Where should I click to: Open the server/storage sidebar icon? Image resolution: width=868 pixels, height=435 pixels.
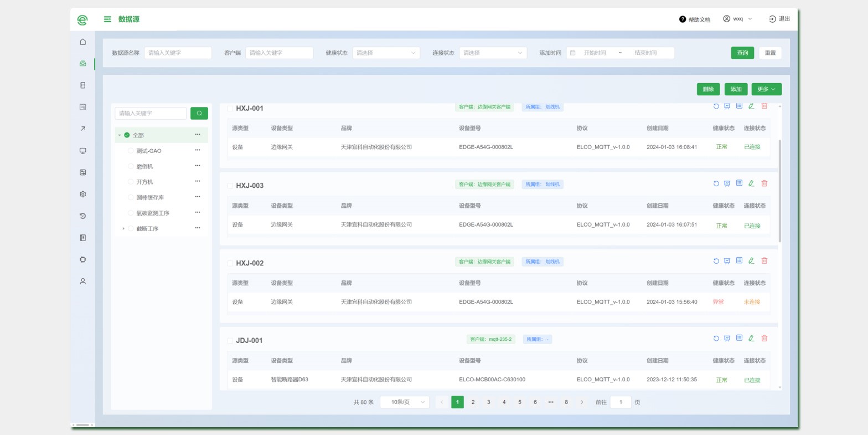tap(82, 85)
